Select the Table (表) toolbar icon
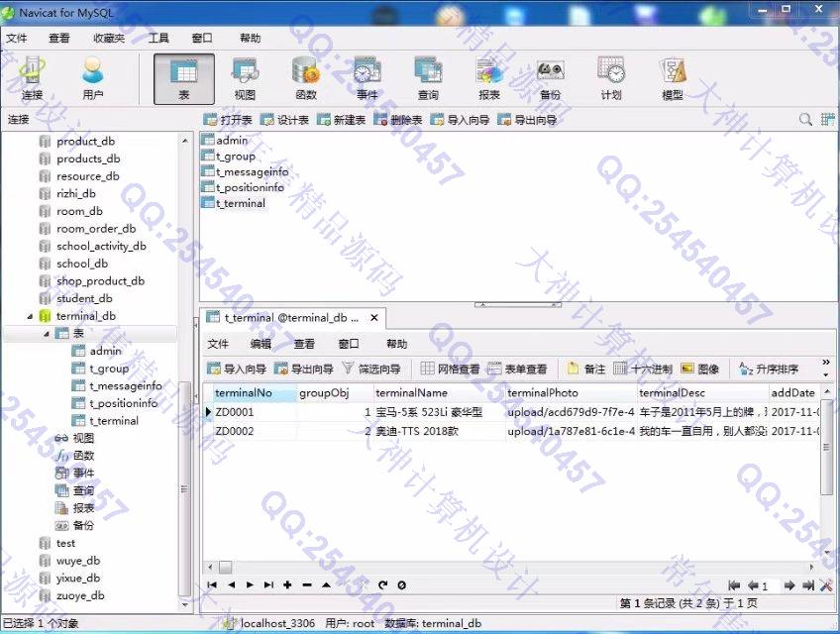 184,79
